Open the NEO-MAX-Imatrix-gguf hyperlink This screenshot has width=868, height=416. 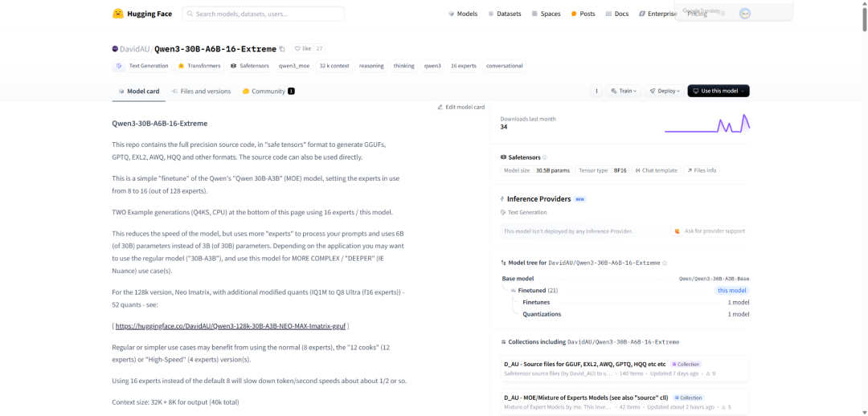click(x=231, y=326)
